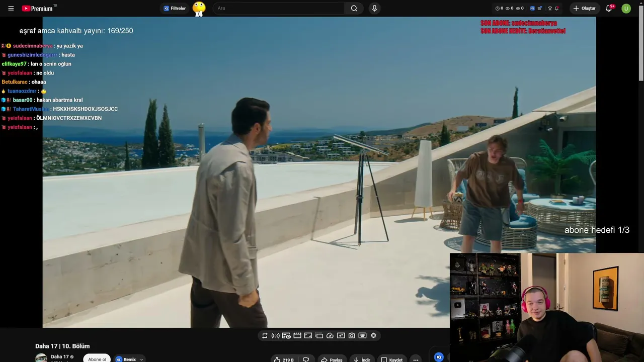Open the Daha 17 channel name link
The image size is (644, 362).
tap(60, 357)
